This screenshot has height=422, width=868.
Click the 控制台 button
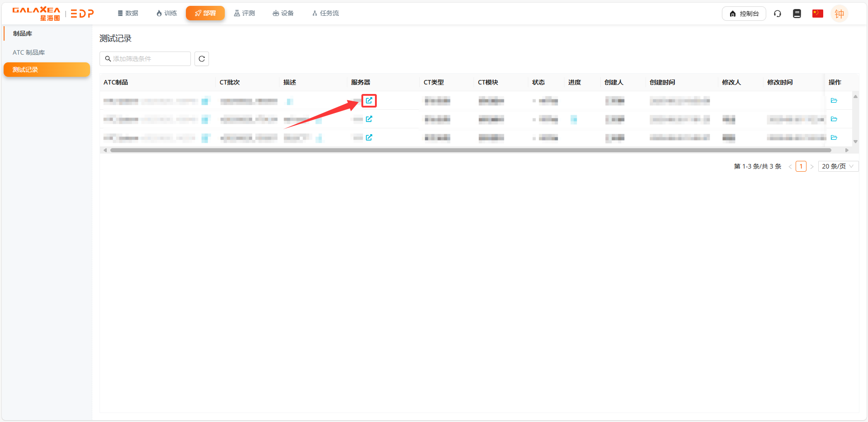[x=744, y=14]
